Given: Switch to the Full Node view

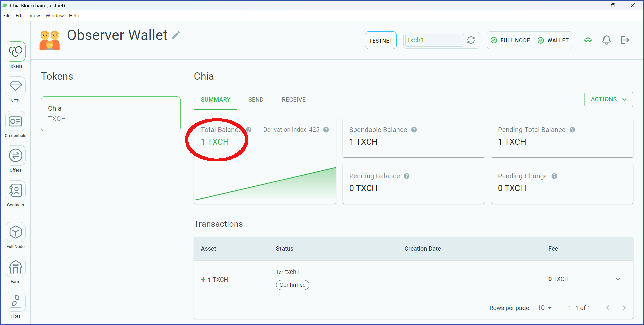Looking at the screenshot, I should tap(15, 232).
